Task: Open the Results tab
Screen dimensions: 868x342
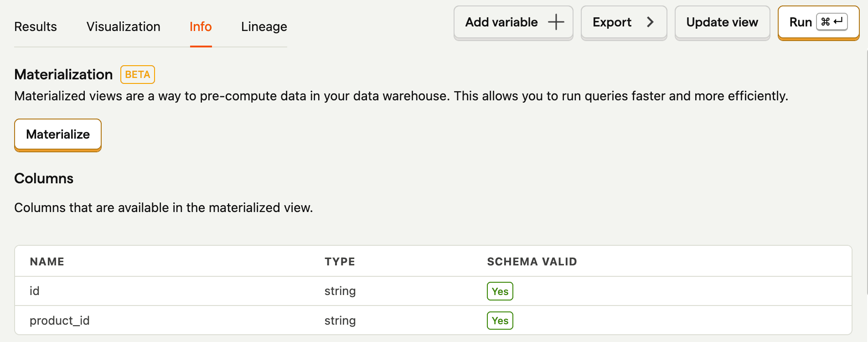Action: (x=36, y=26)
